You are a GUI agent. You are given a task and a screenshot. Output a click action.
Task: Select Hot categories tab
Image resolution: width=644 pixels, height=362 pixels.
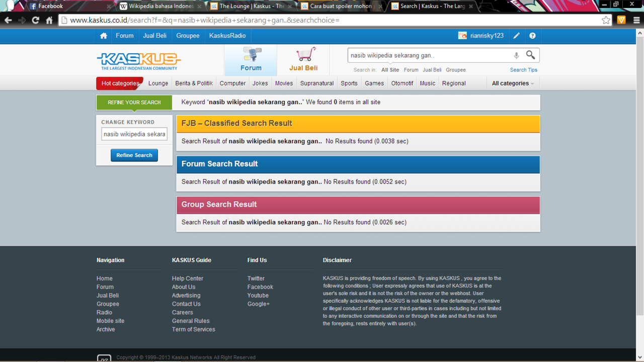(120, 83)
